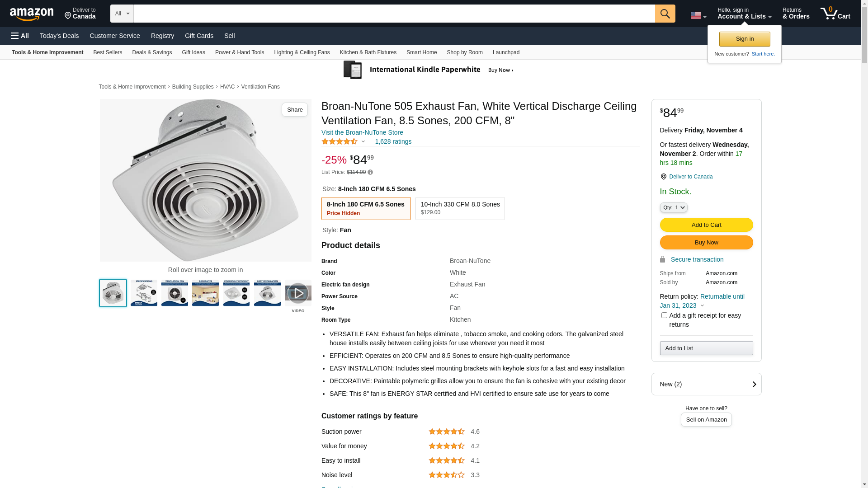Select the 10-Inch 330 CFM 8.0 Sones size
This screenshot has height=488, width=868.
click(x=460, y=208)
